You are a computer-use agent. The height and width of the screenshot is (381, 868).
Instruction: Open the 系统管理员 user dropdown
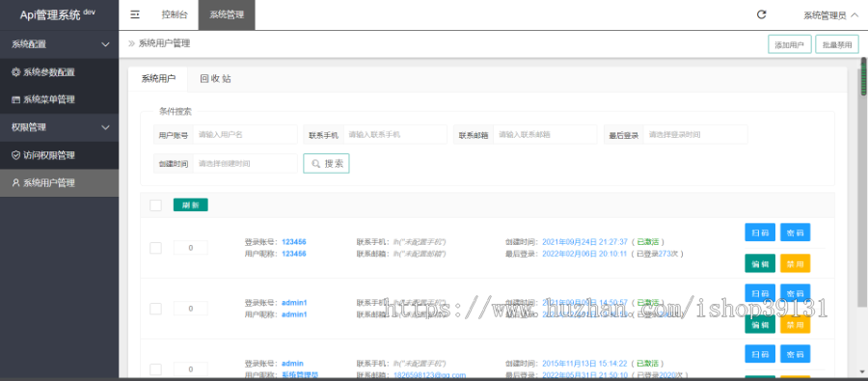[x=831, y=15]
